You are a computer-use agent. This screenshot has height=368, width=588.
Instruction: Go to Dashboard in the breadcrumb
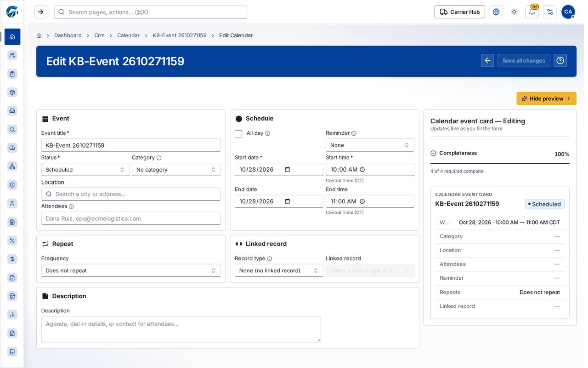[68, 35]
